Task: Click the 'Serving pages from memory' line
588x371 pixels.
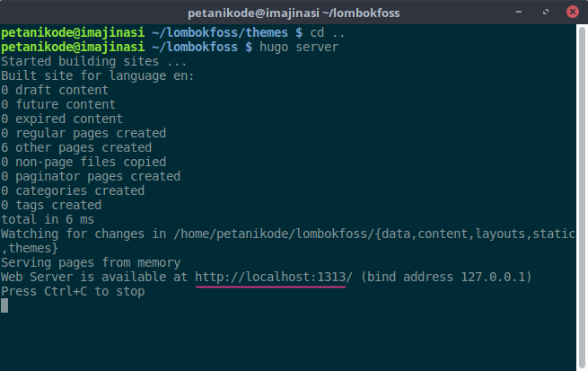Action: [91, 263]
